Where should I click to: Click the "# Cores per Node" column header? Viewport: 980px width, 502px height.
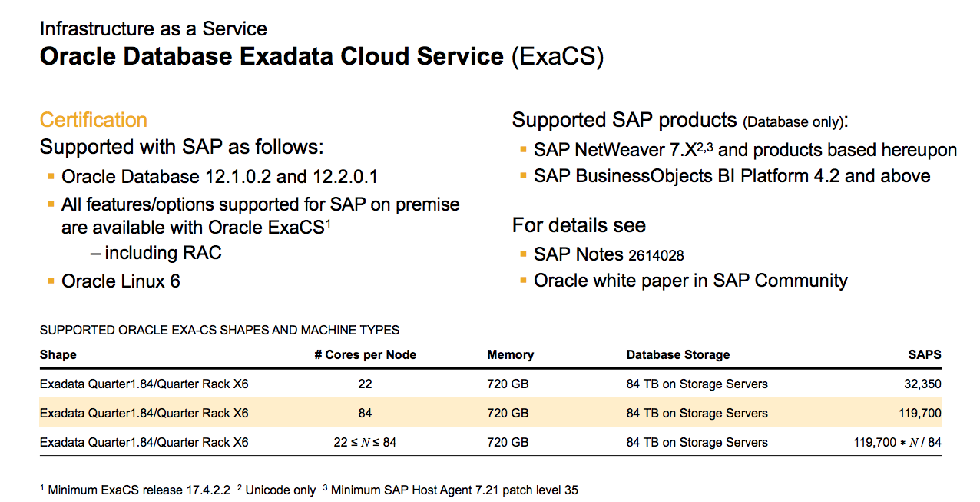tap(365, 355)
